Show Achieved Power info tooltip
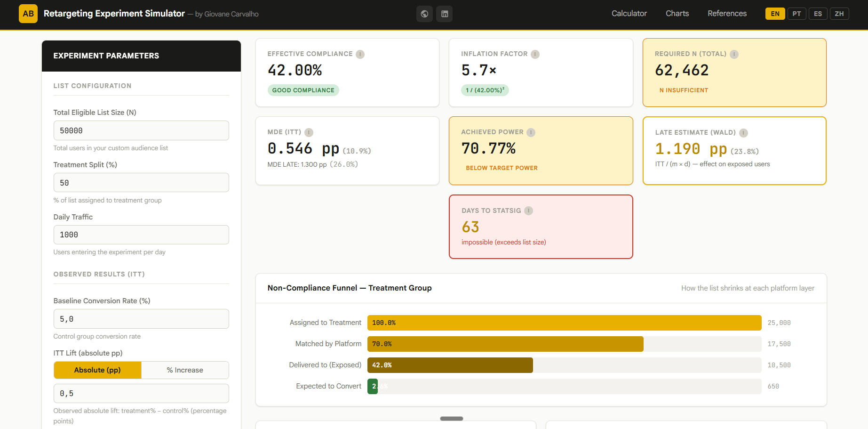The width and height of the screenshot is (868, 429). click(531, 132)
